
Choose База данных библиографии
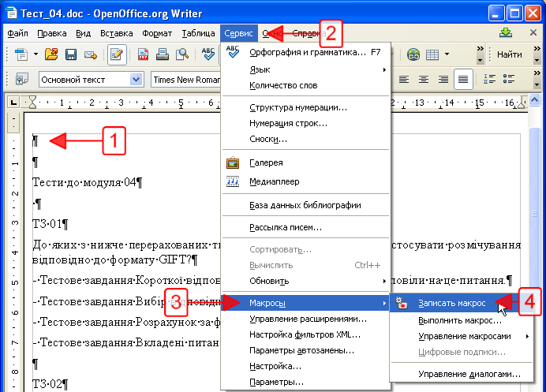pyautogui.click(x=305, y=205)
